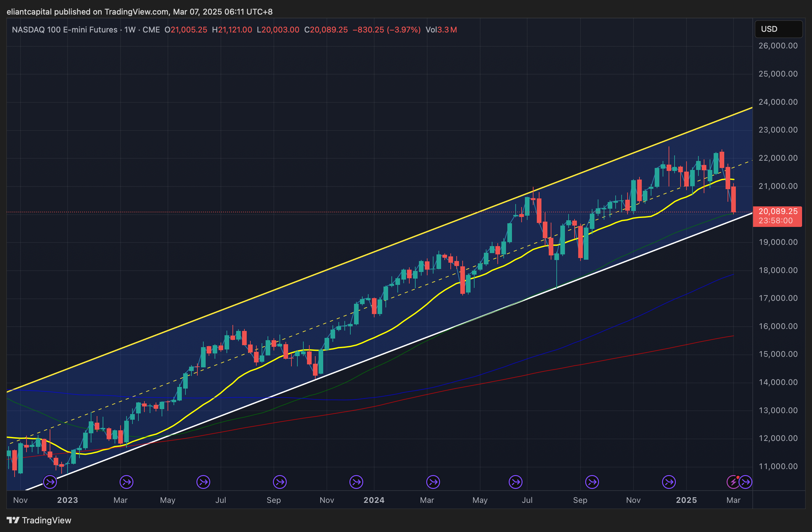Click the rollover icon left of Jul 2024
The height and width of the screenshot is (532, 812).
(x=516, y=482)
